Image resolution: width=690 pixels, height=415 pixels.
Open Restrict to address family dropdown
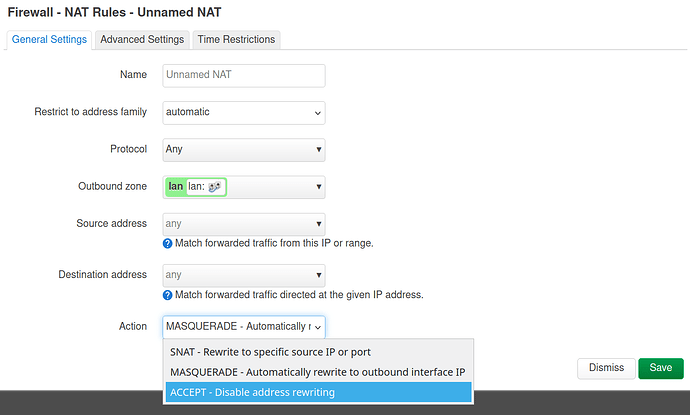[x=244, y=113]
